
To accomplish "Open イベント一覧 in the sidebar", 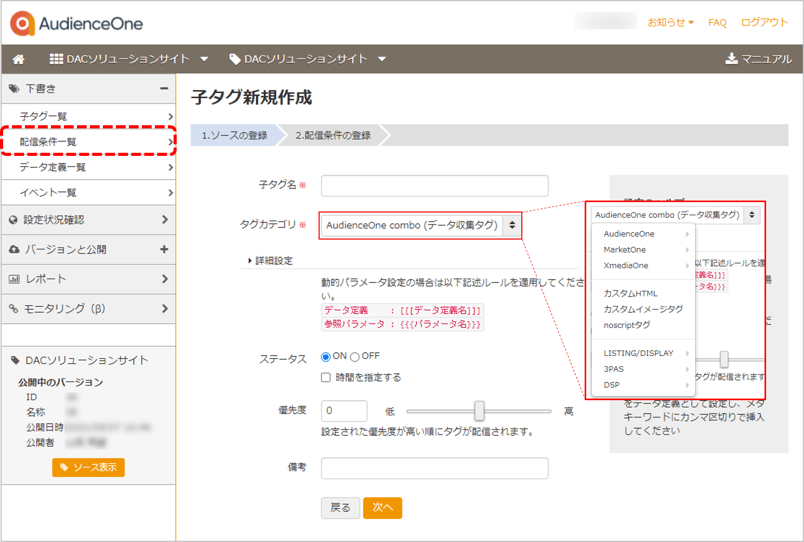I will [x=88, y=193].
